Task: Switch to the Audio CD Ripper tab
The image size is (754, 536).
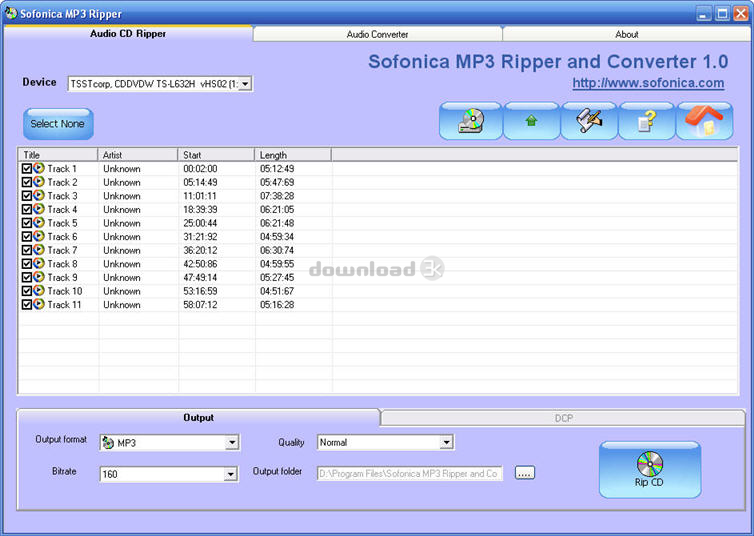Action: (x=128, y=34)
